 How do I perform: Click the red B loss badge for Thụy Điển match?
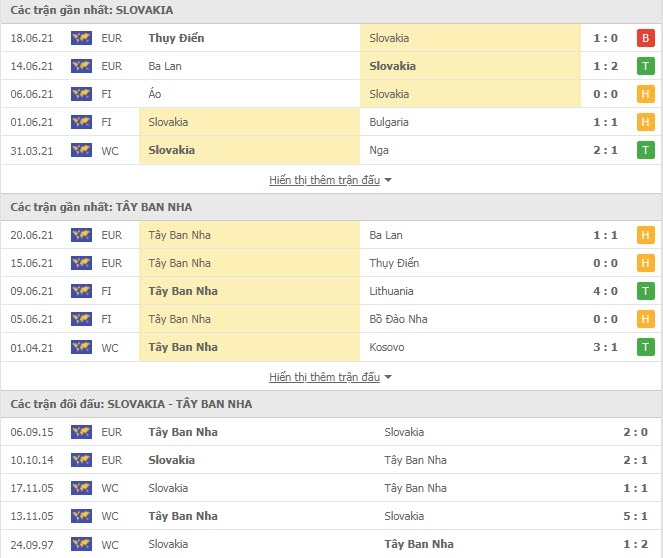[x=645, y=38]
